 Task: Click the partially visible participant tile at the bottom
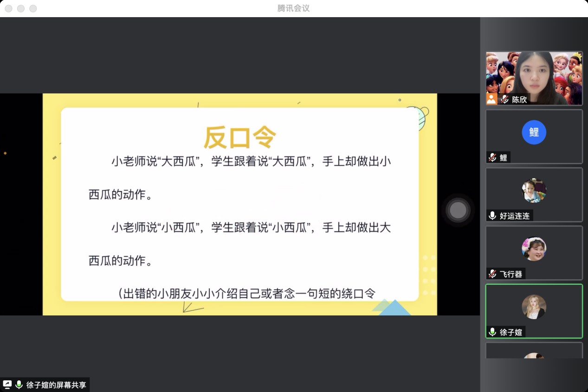534,351
